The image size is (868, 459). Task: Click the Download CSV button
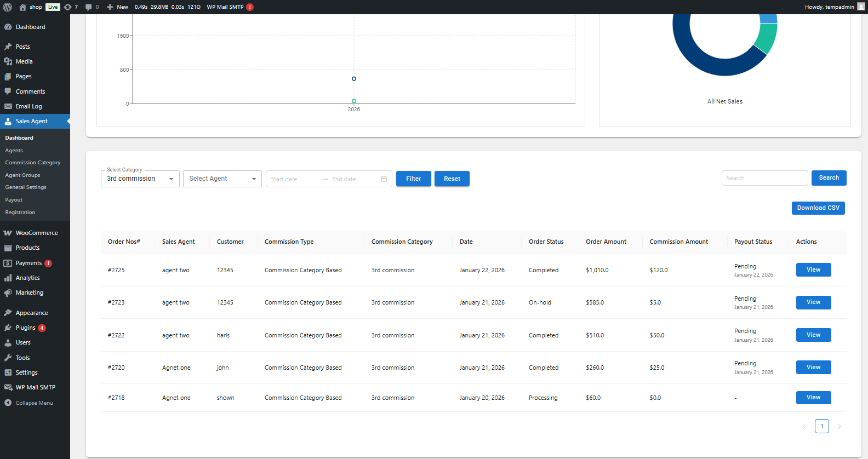click(818, 208)
